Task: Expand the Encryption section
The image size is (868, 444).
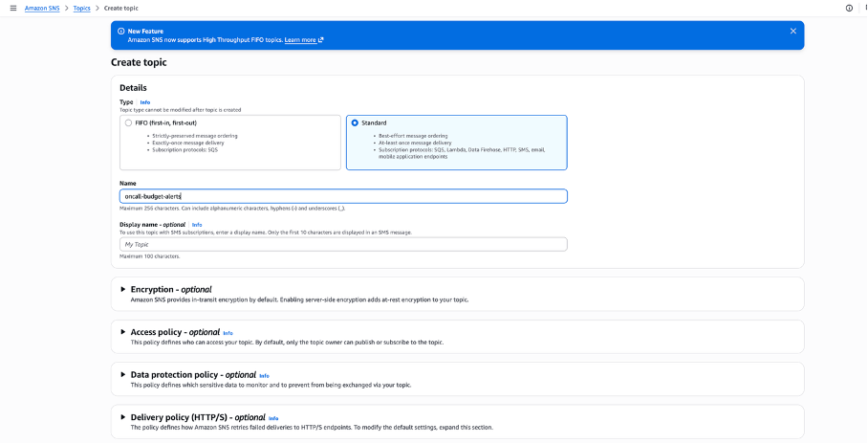Action: click(x=123, y=289)
